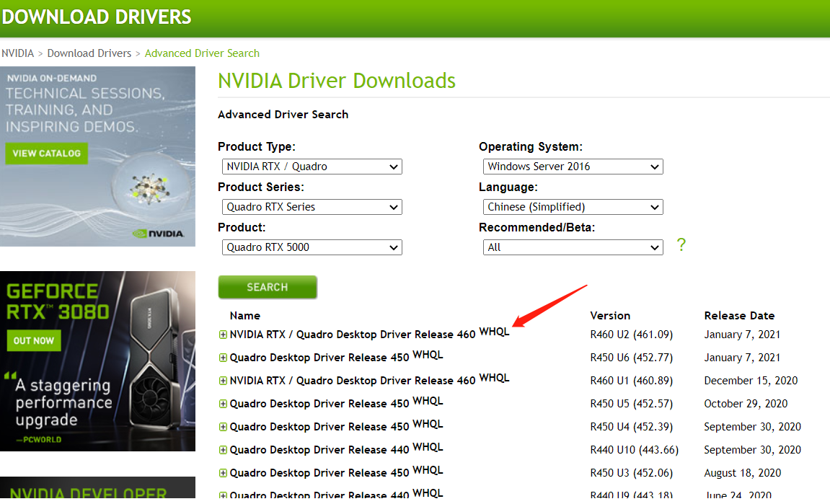
Task: Open the Product Series dropdown
Action: pyautogui.click(x=312, y=206)
